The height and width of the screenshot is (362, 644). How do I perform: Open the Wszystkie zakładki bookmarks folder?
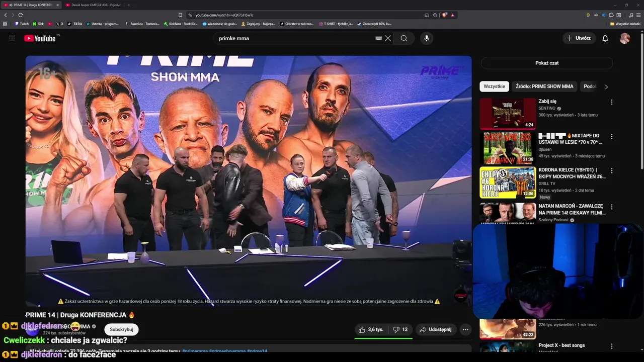click(x=625, y=24)
